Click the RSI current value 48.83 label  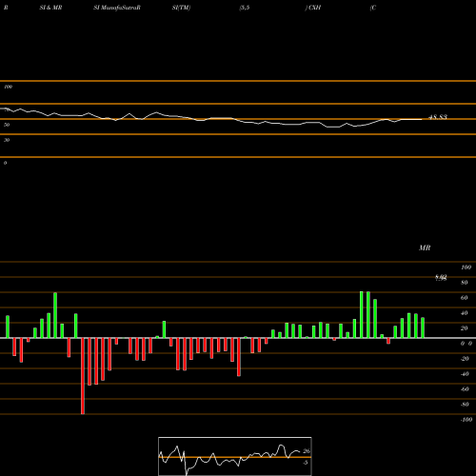point(438,117)
